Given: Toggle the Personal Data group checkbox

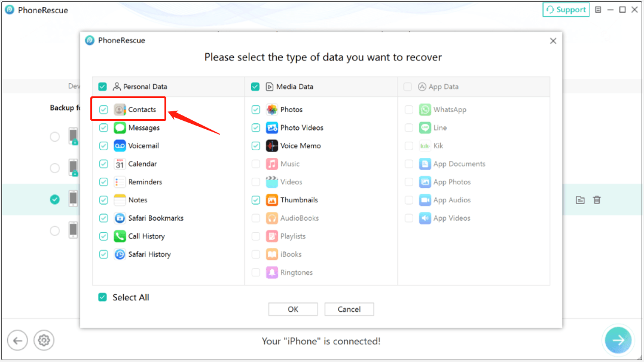Looking at the screenshot, I should coord(102,87).
